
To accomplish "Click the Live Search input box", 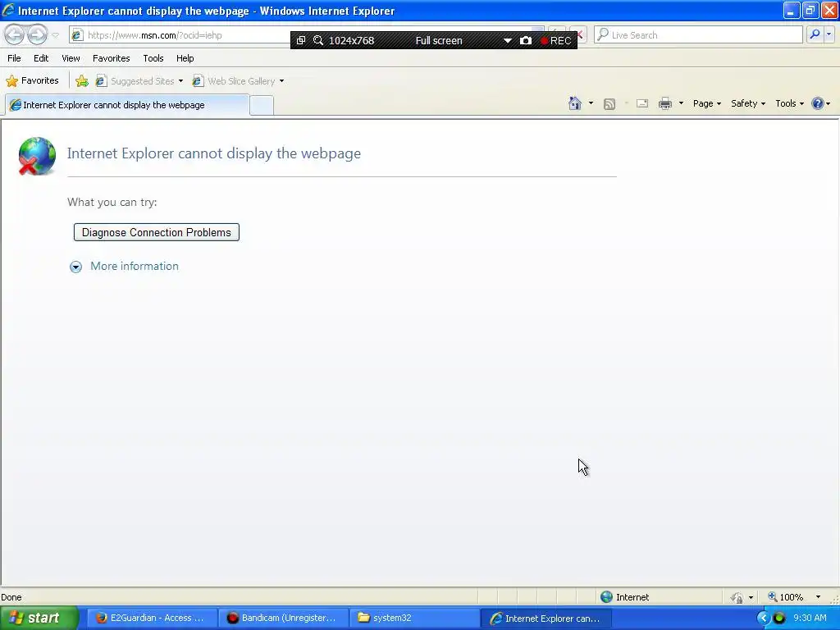I will (x=698, y=34).
